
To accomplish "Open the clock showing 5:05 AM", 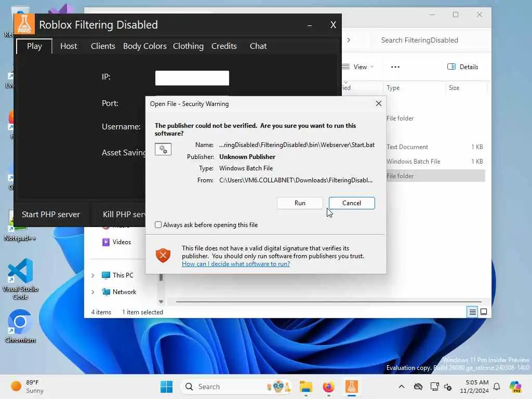I will click(x=474, y=387).
